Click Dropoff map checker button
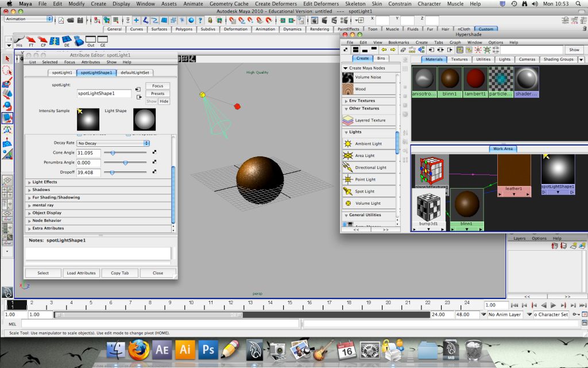588x368 pixels. coord(154,172)
